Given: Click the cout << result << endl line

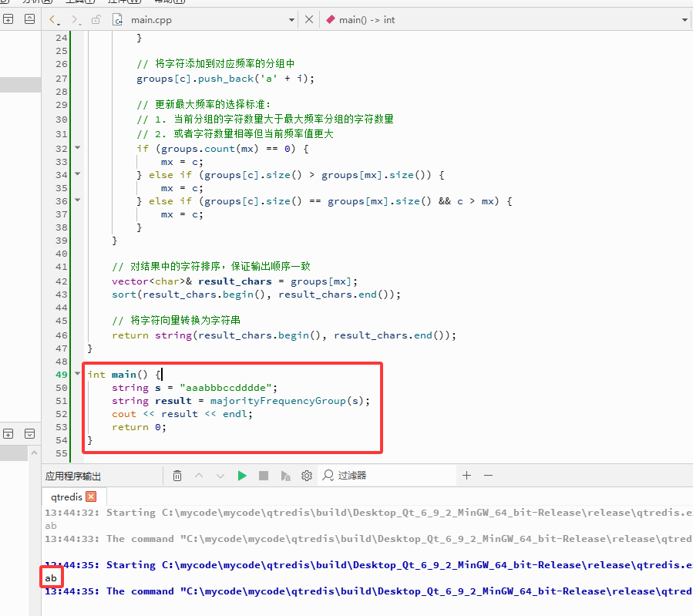Looking at the screenshot, I should tap(182, 414).
